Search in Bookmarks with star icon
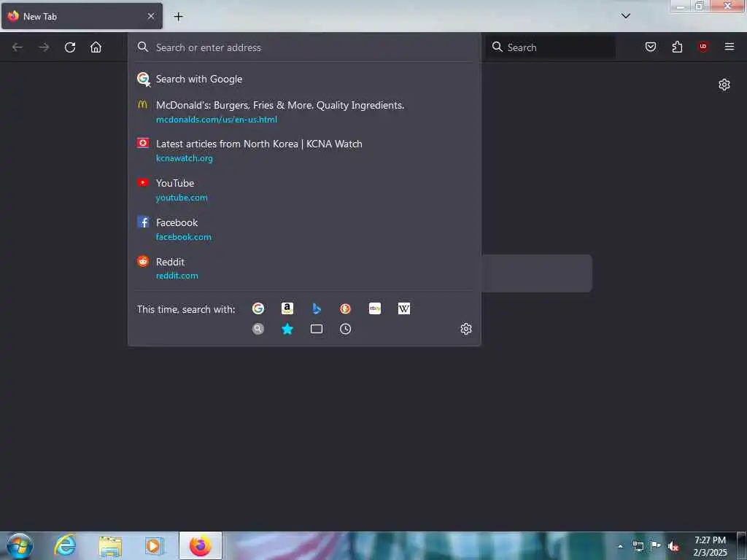Screen dimensions: 747x560 point(287,329)
